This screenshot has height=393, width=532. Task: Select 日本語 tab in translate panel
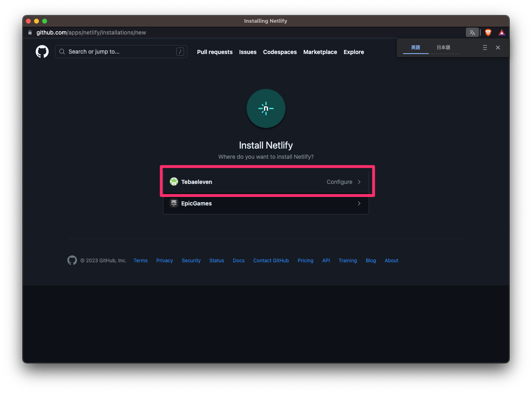click(x=444, y=48)
